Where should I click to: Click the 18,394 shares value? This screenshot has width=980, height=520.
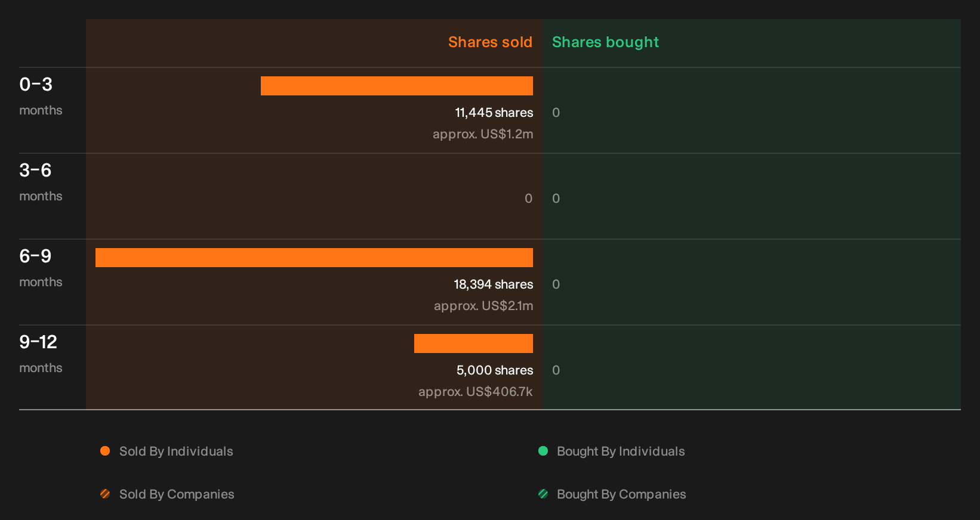click(494, 284)
